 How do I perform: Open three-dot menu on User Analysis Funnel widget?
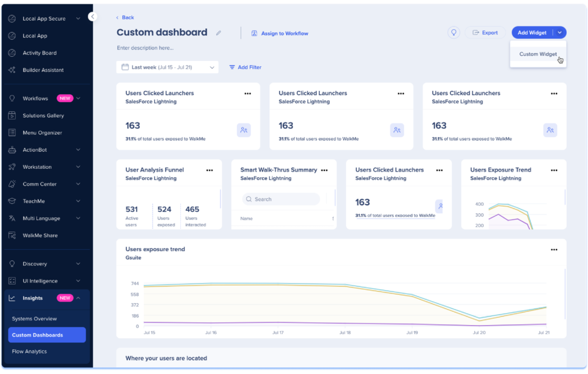pyautogui.click(x=210, y=170)
